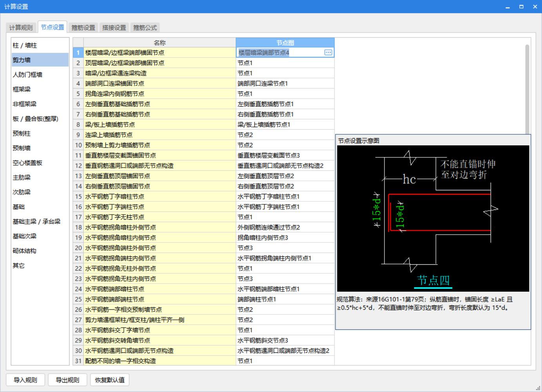Select the 节点设置 tab
Viewport: 542px width, 392px height.
click(53, 27)
